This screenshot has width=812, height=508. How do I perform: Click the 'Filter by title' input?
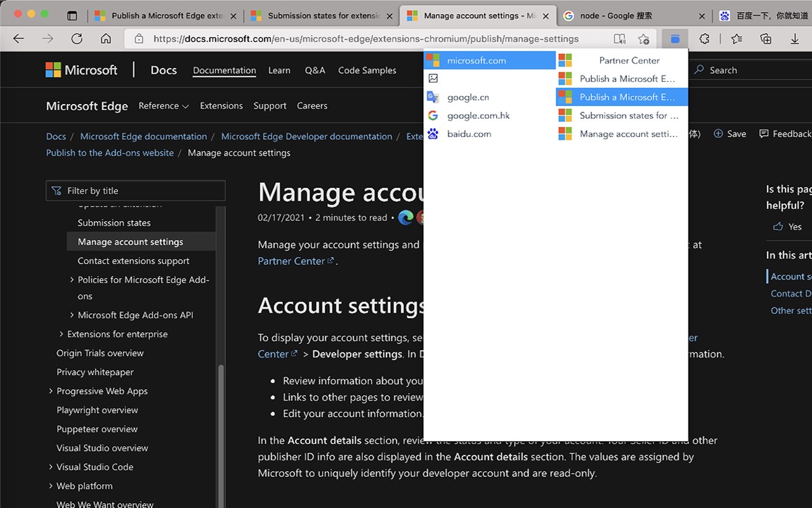136,190
